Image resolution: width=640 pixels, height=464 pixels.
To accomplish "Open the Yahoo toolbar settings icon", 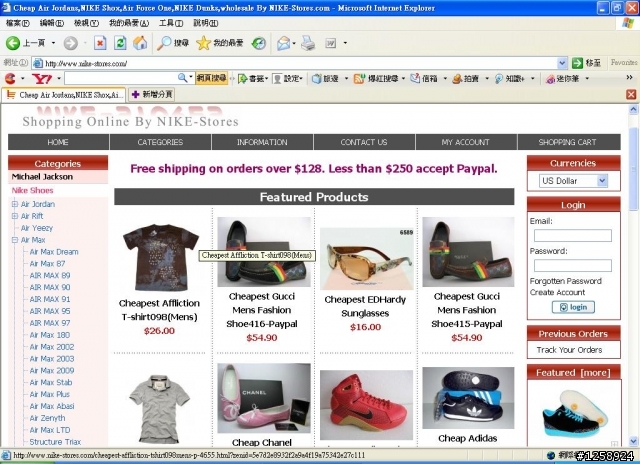I will click(x=277, y=78).
